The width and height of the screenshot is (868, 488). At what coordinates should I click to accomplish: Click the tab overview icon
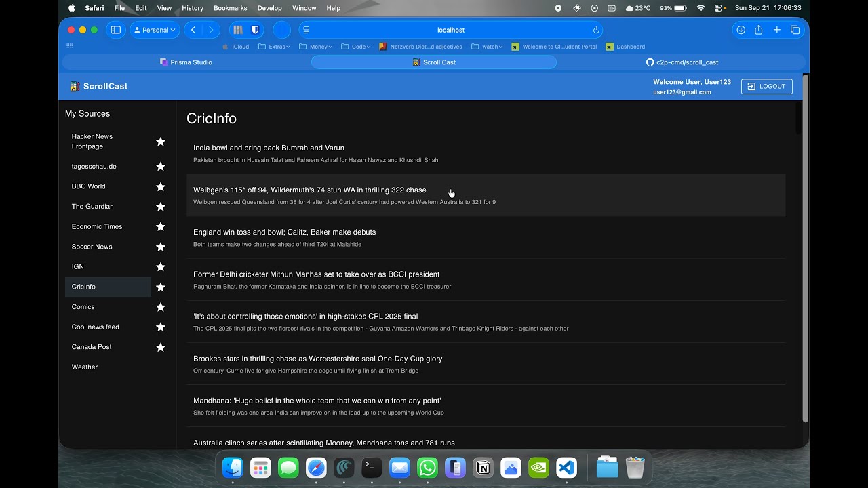click(x=794, y=30)
